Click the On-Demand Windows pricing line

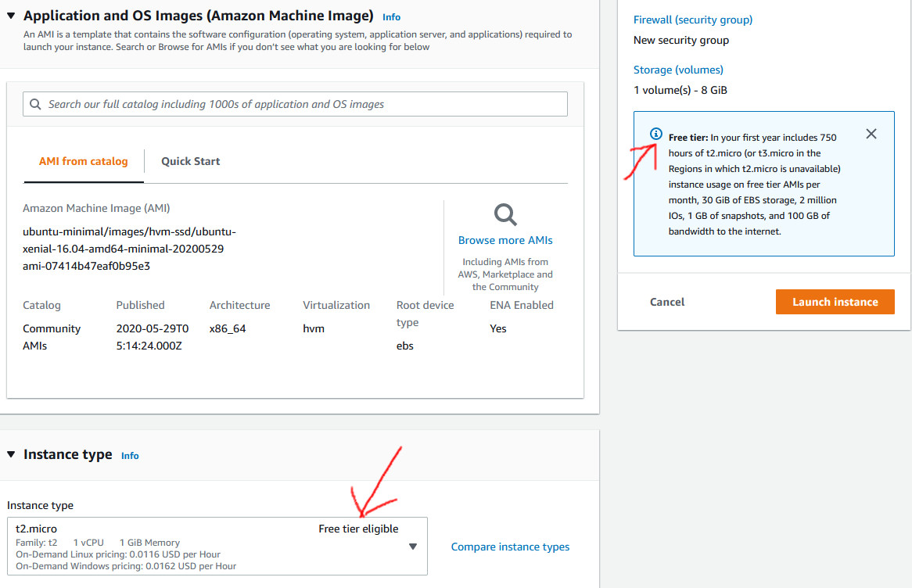point(126,566)
